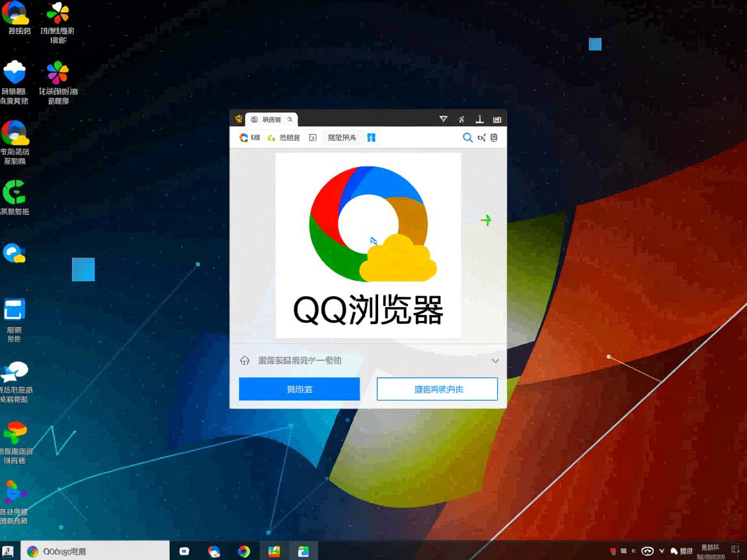Select the funnel-shaped filter icon in the title bar
The width and height of the screenshot is (747, 560).
click(444, 119)
